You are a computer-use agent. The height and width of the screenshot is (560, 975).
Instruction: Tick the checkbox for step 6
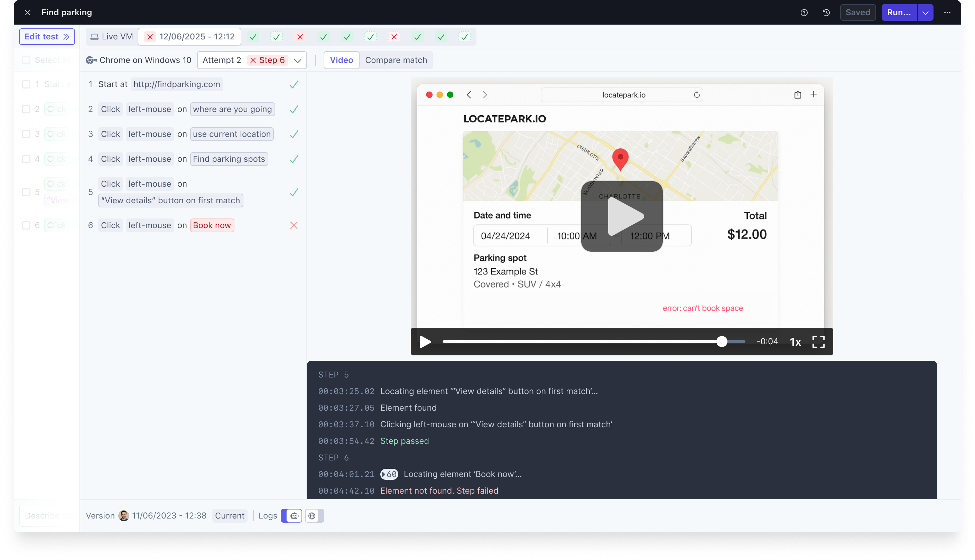[x=26, y=225]
